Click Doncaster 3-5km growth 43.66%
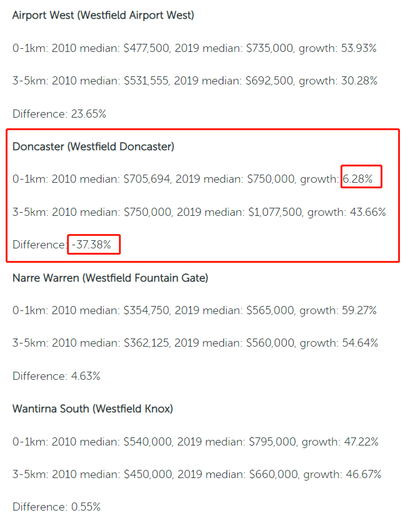This screenshot has height=525, width=420. click(x=368, y=212)
